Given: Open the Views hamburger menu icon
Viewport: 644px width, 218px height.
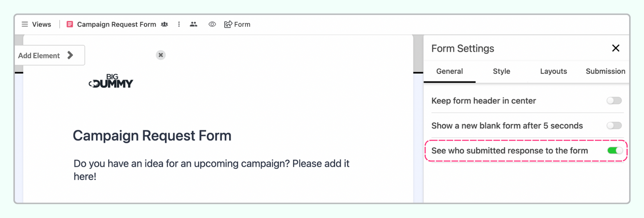Looking at the screenshot, I should [x=25, y=25].
